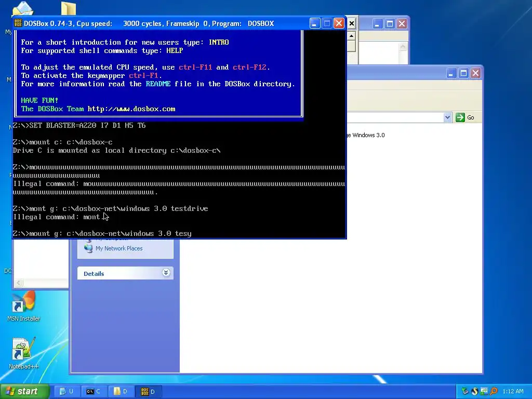Viewport: 532px width, 399px height.
Task: Click the 'mount c: c:\dosbox-c' command line
Action: click(62, 142)
